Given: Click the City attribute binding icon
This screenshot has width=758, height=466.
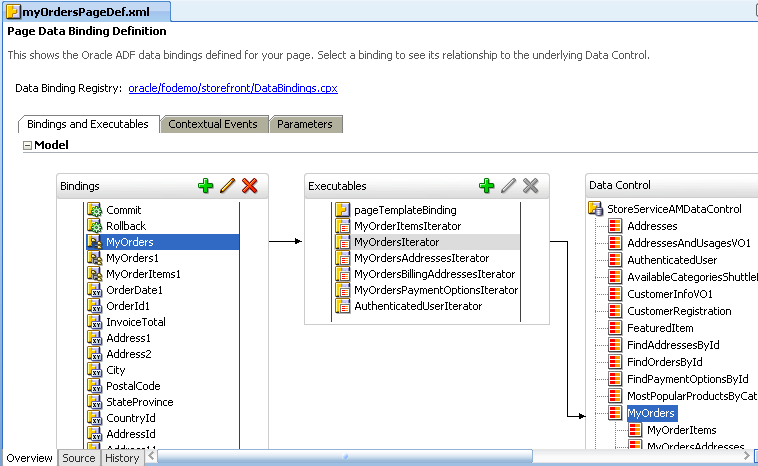Looking at the screenshot, I should point(95,370).
